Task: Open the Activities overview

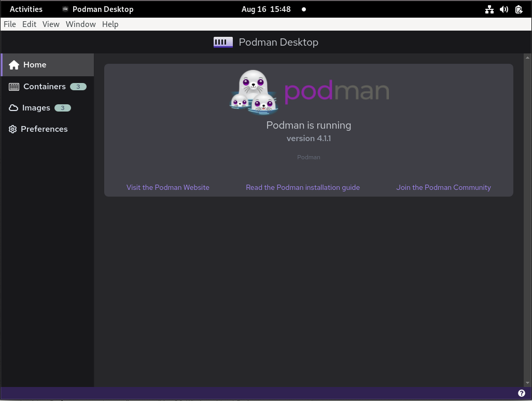Action: pos(26,9)
